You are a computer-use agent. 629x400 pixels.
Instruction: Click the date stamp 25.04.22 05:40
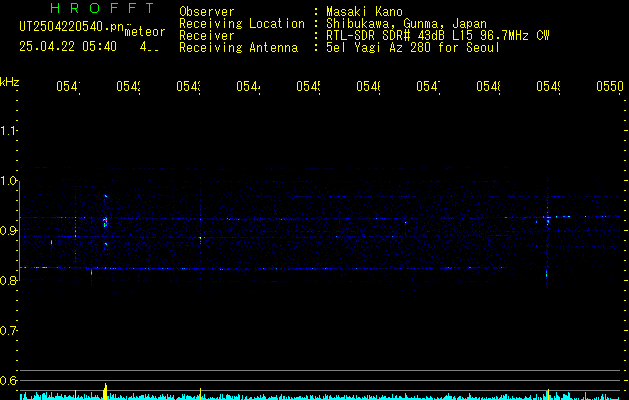(68, 47)
